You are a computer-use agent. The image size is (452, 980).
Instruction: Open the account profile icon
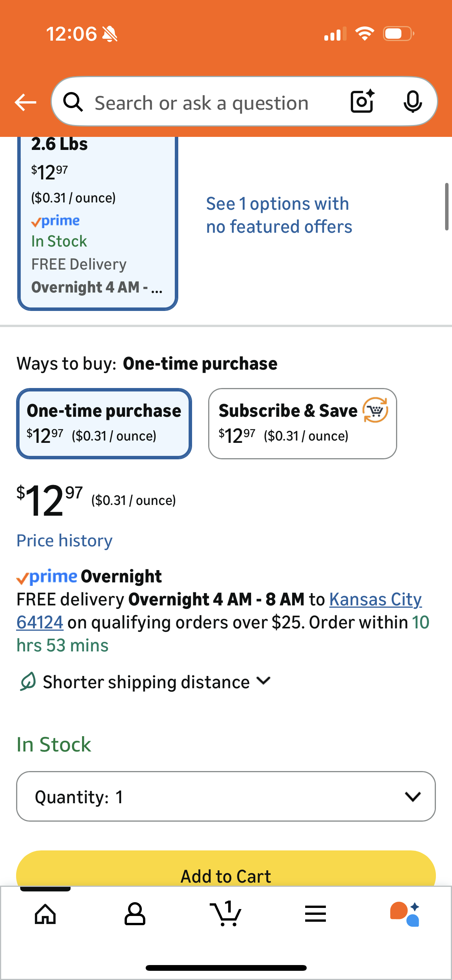click(x=135, y=914)
